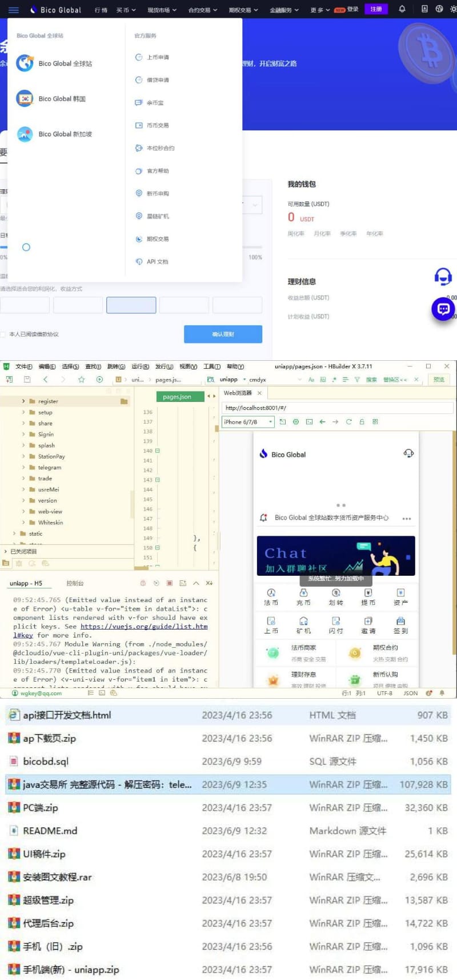This screenshot has height=980, width=457.
Task: Open the language globe icon in header
Action: pos(439,9)
